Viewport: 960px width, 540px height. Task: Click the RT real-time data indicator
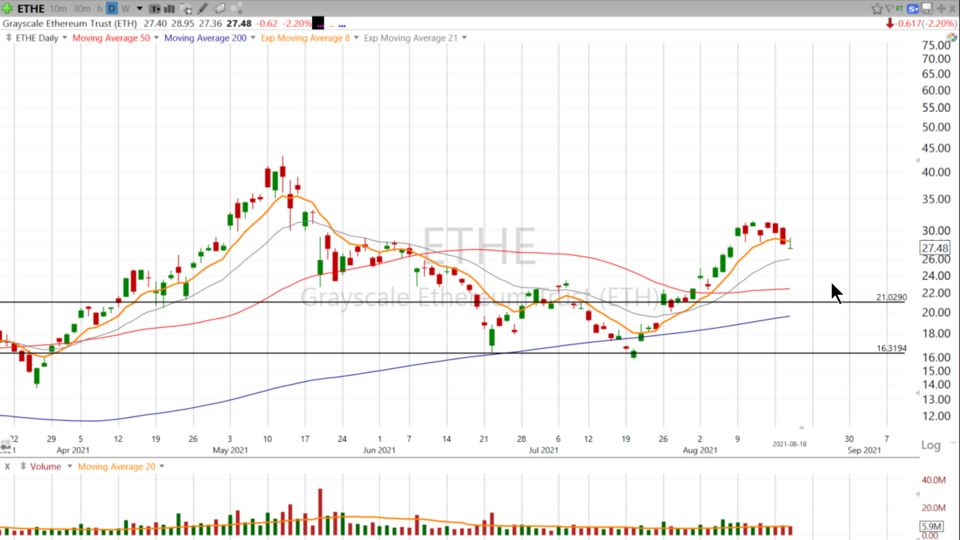click(899, 9)
